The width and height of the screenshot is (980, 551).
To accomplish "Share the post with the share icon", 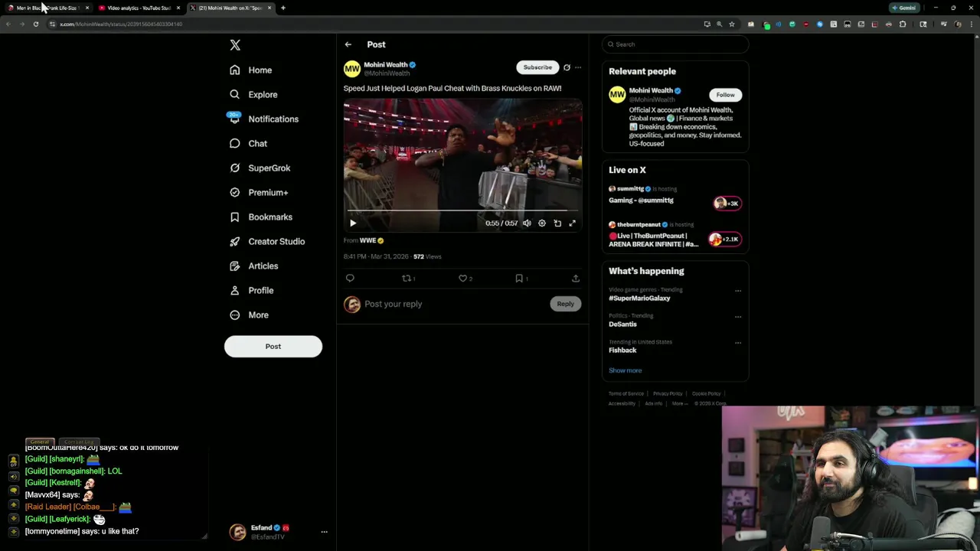I will 576,279.
